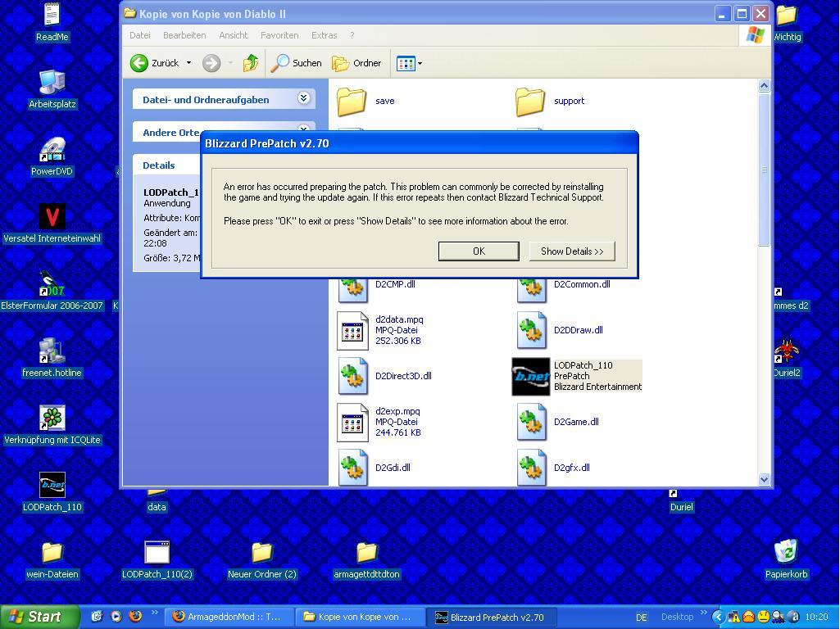Click OK in the Blizzard PrePatch dialog
Screen dimensions: 840x629
tap(479, 251)
